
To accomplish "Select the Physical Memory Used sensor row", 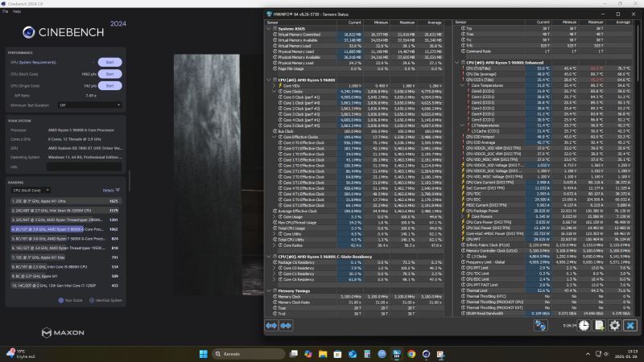I will [354, 51].
